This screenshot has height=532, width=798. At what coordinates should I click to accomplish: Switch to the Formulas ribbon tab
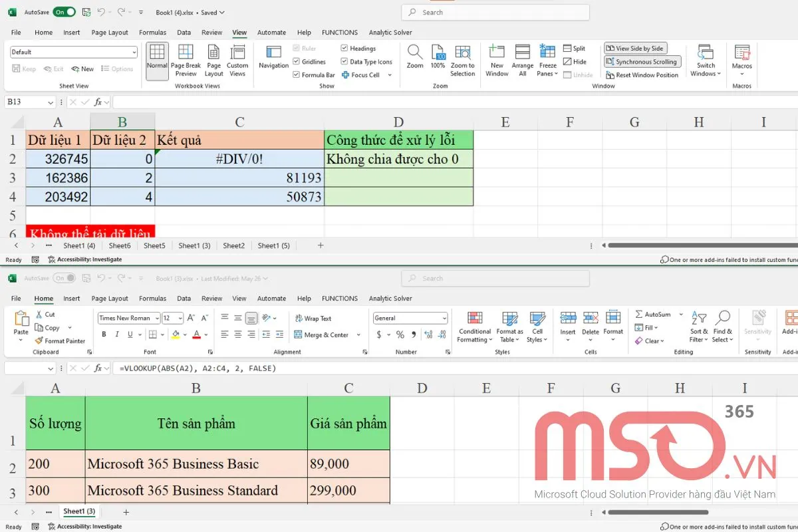tap(152, 32)
